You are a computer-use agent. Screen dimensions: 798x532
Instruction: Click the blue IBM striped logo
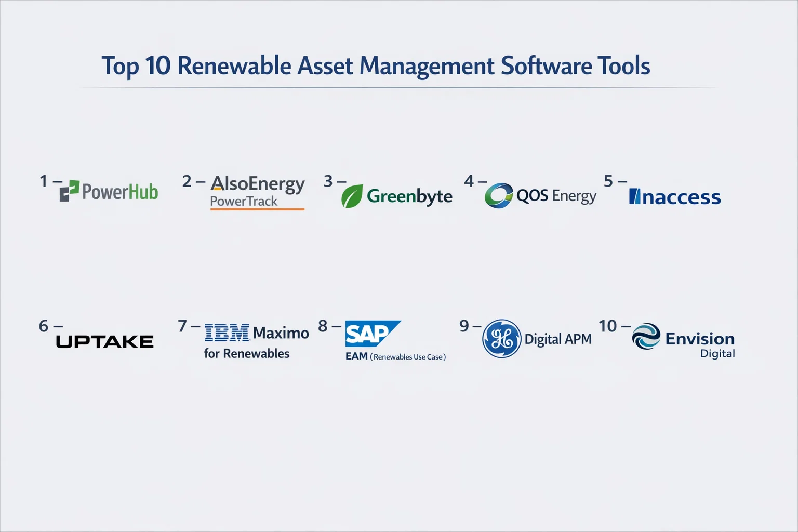(227, 333)
